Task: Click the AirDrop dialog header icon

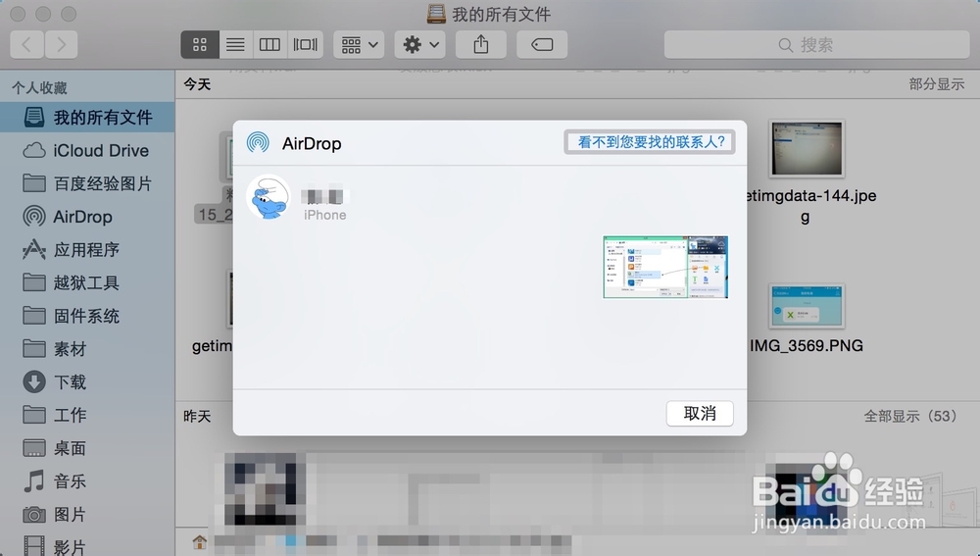Action: tap(258, 142)
